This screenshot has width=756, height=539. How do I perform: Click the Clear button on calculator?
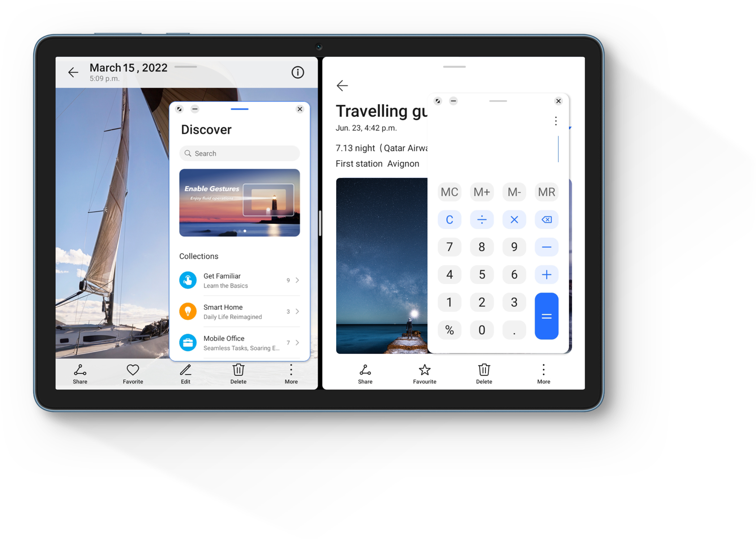coord(448,219)
